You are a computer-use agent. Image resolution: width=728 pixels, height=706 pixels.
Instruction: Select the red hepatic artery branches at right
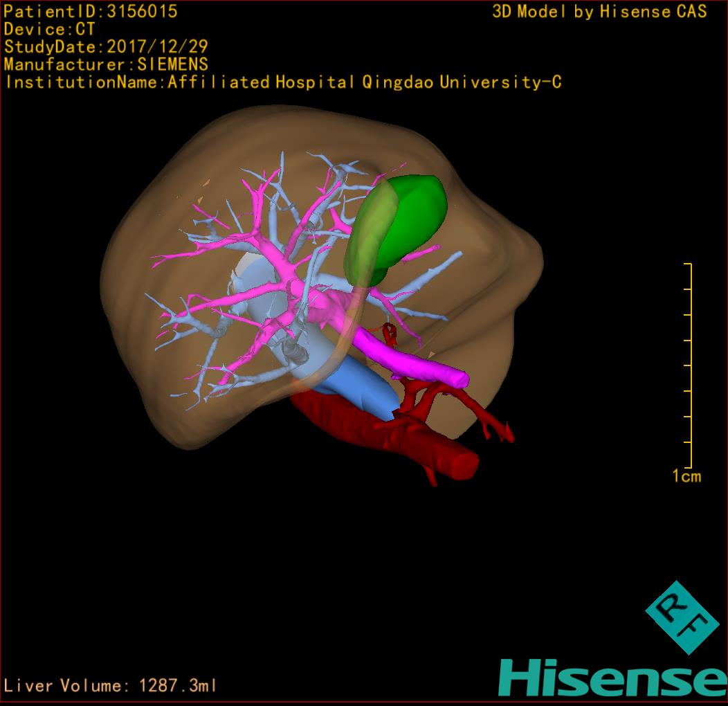(x=484, y=415)
